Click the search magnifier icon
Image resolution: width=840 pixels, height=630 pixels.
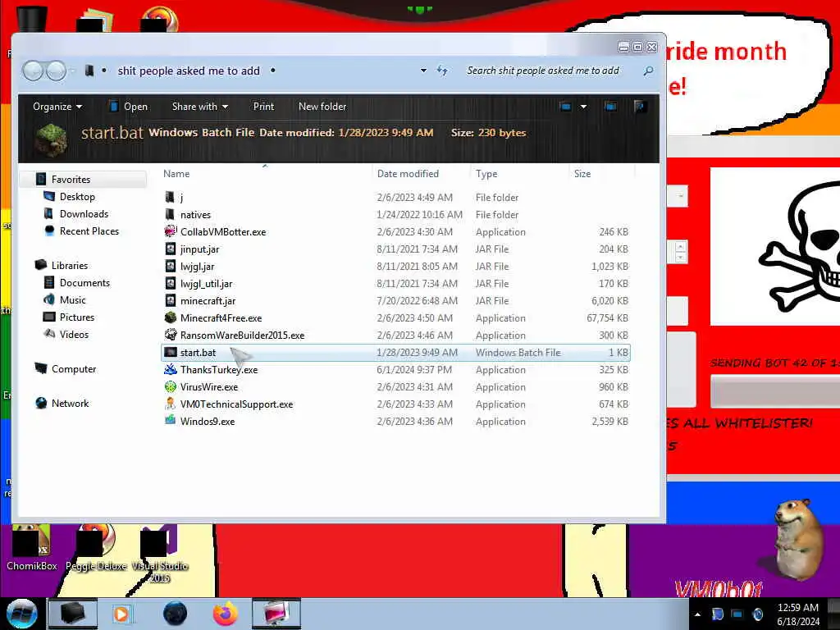click(x=648, y=71)
